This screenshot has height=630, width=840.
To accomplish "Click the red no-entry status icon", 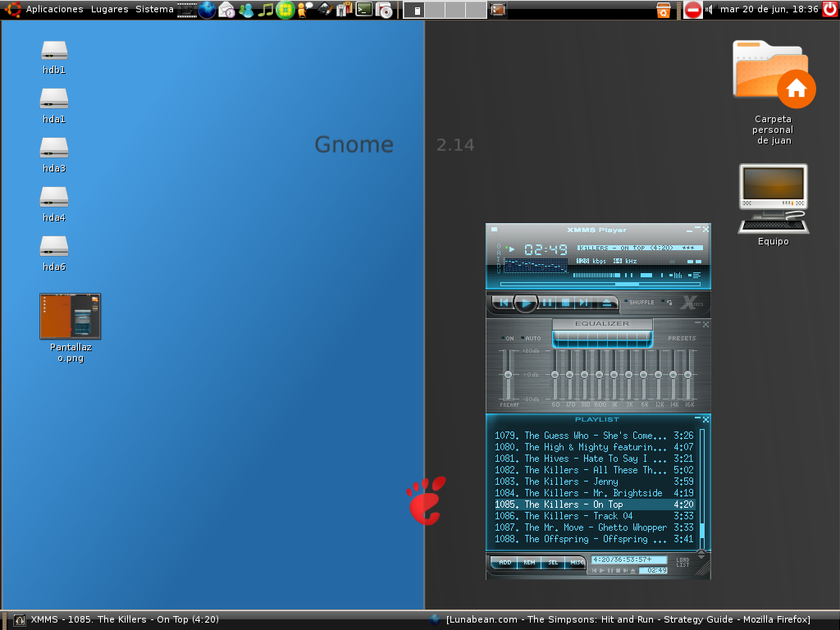I will click(692, 10).
